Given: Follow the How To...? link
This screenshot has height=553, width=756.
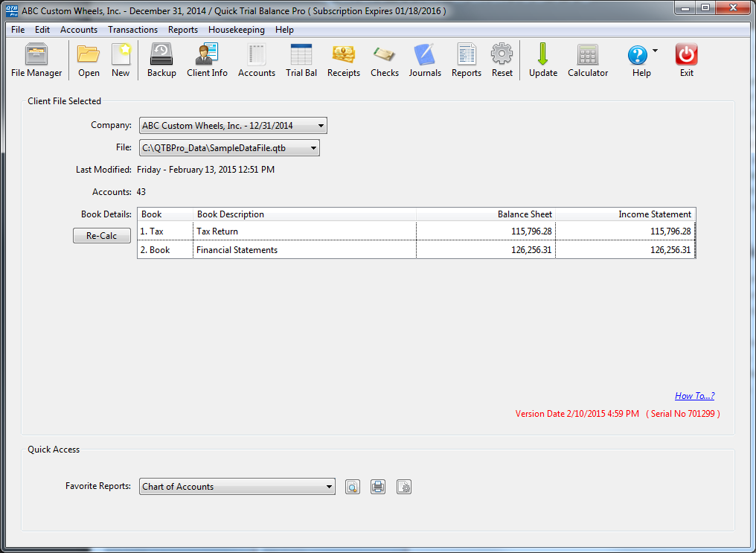Looking at the screenshot, I should pos(695,396).
